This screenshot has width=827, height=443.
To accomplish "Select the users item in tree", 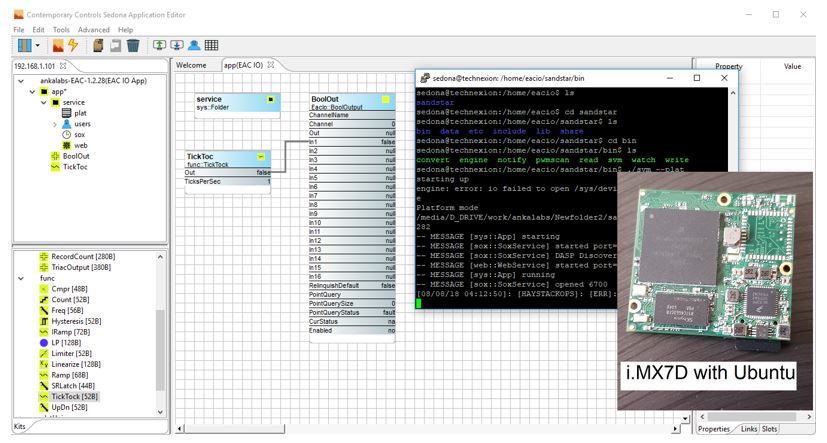I will click(x=82, y=124).
